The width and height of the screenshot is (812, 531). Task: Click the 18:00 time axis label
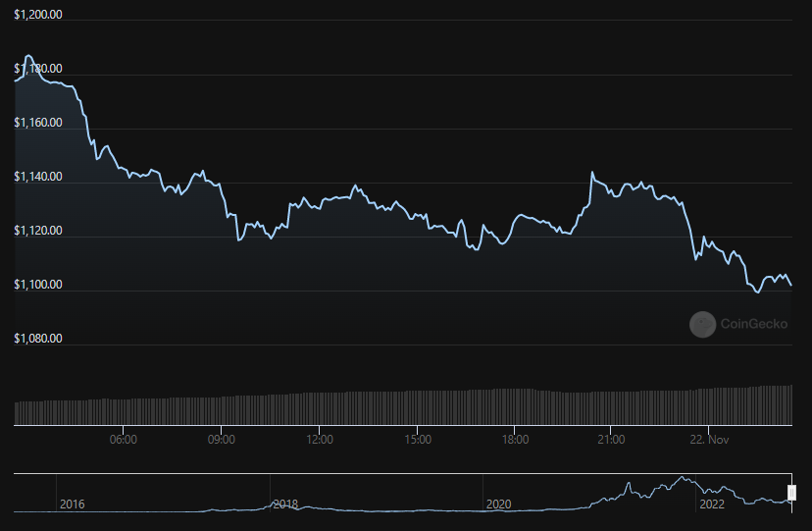pyautogui.click(x=515, y=440)
